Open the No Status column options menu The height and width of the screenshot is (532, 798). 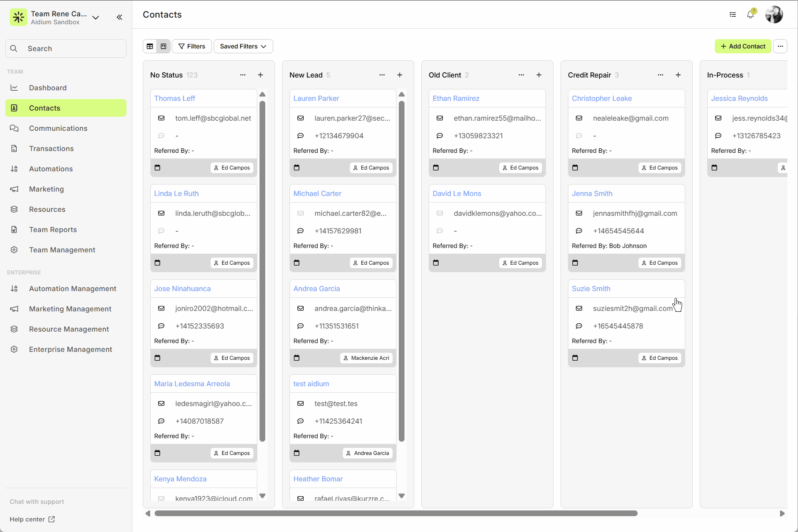pos(243,75)
